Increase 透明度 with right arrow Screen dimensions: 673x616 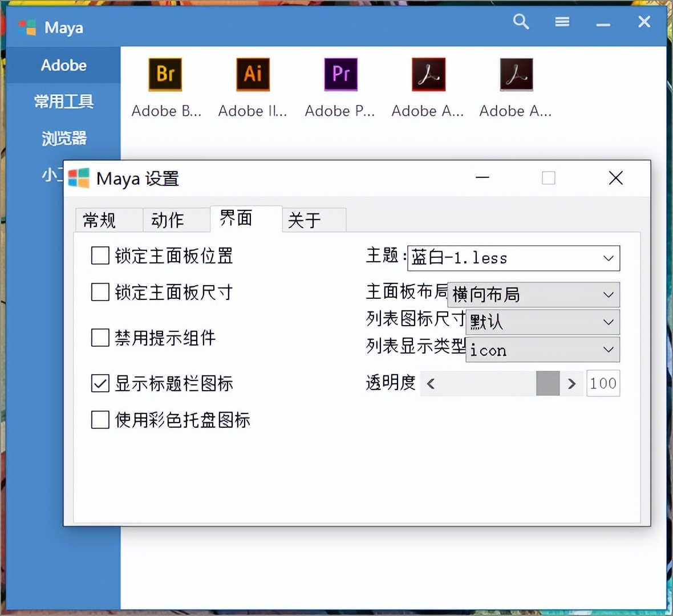[x=571, y=384]
